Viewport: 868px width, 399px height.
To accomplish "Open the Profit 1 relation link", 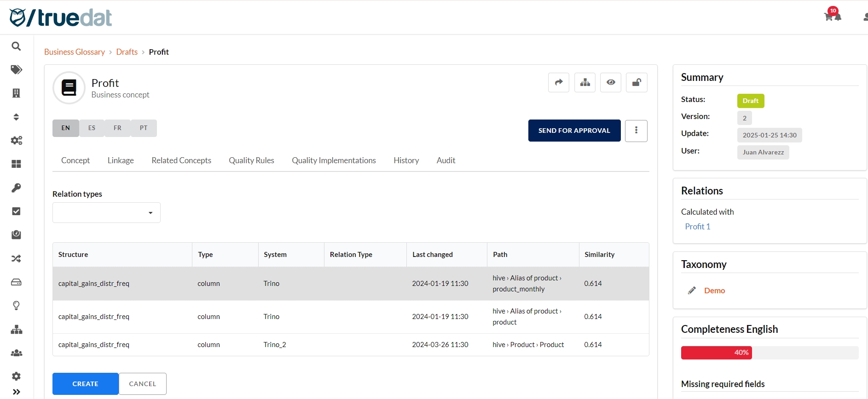I will 697,227.
